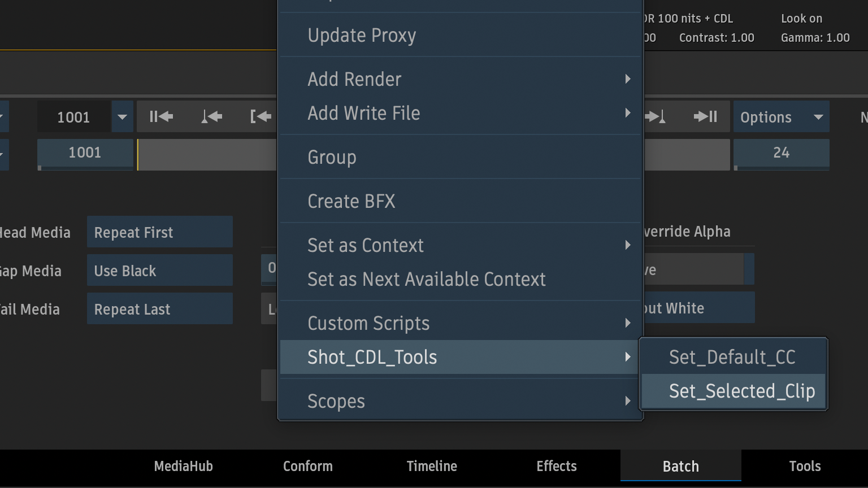
Task: Click Update Proxy in context menu
Action: click(362, 35)
